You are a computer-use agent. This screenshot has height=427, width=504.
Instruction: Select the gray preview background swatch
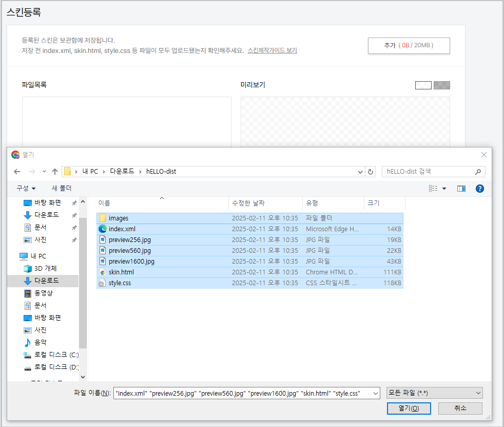click(x=441, y=85)
